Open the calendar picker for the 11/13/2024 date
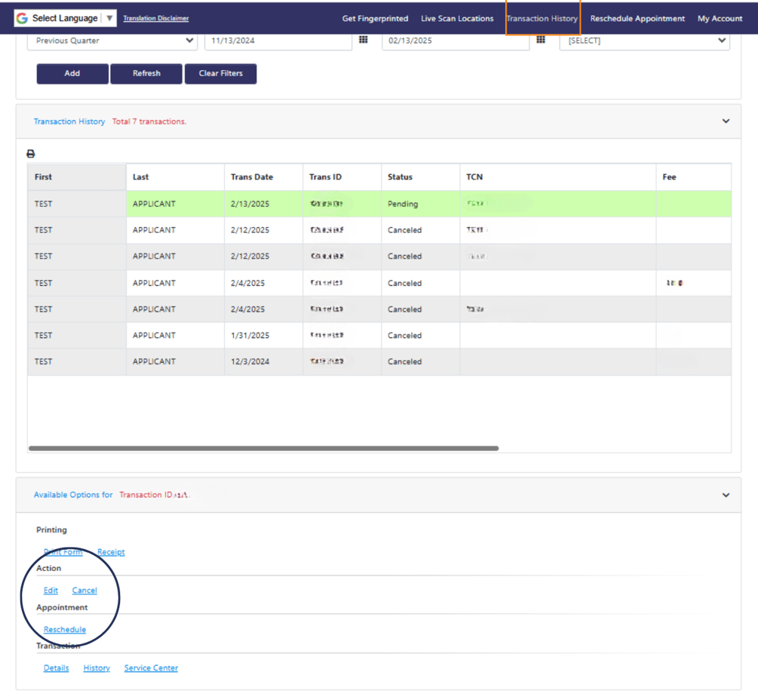 [x=364, y=39]
